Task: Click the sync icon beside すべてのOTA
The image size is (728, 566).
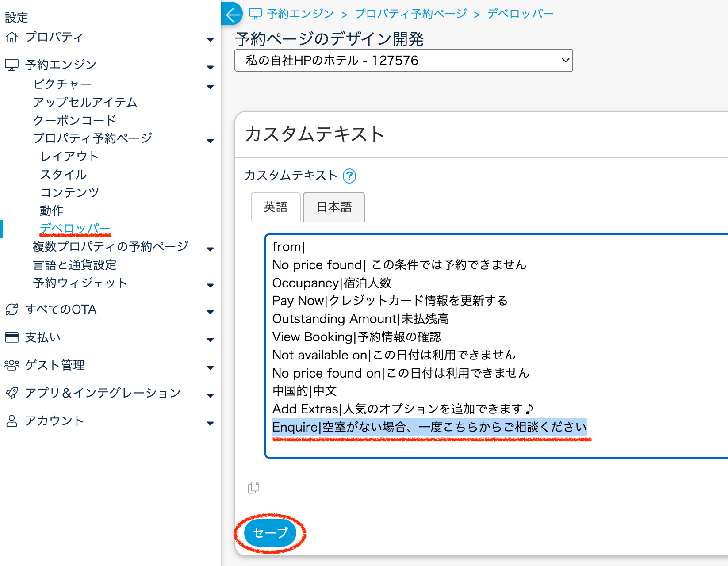Action: [x=12, y=310]
